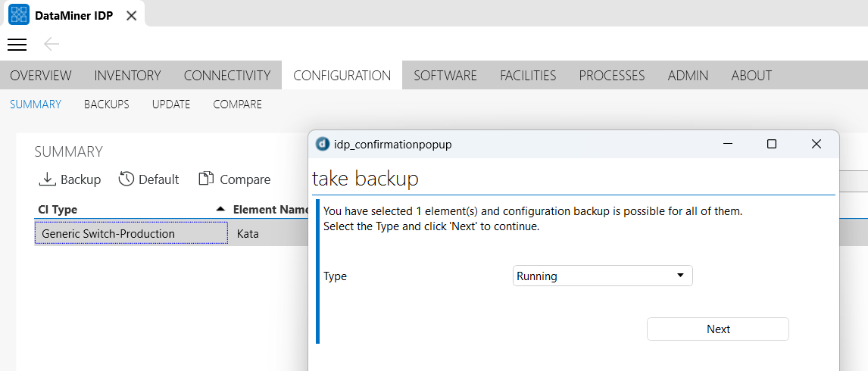Open the UPDATE subtab
This screenshot has width=868, height=371.
[171, 104]
